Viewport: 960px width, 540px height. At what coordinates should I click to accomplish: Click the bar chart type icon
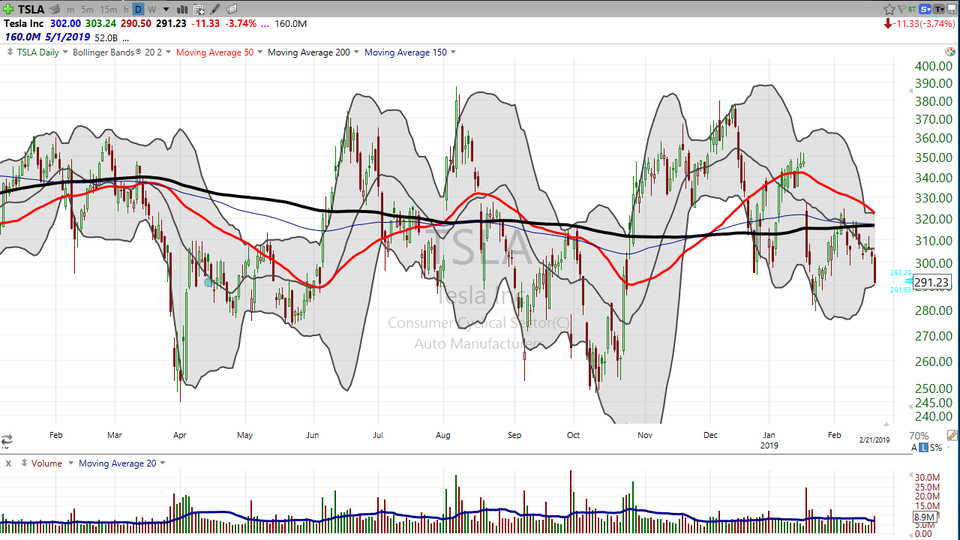182,9
